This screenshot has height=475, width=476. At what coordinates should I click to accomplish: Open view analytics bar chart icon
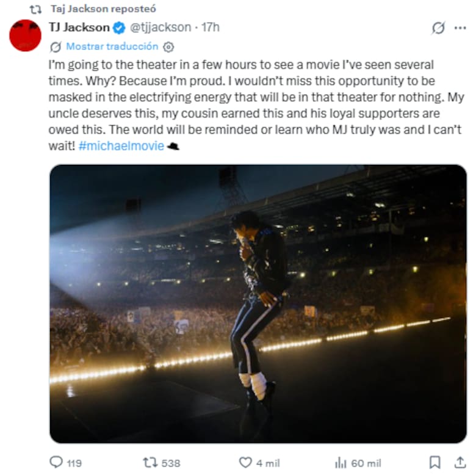click(341, 462)
